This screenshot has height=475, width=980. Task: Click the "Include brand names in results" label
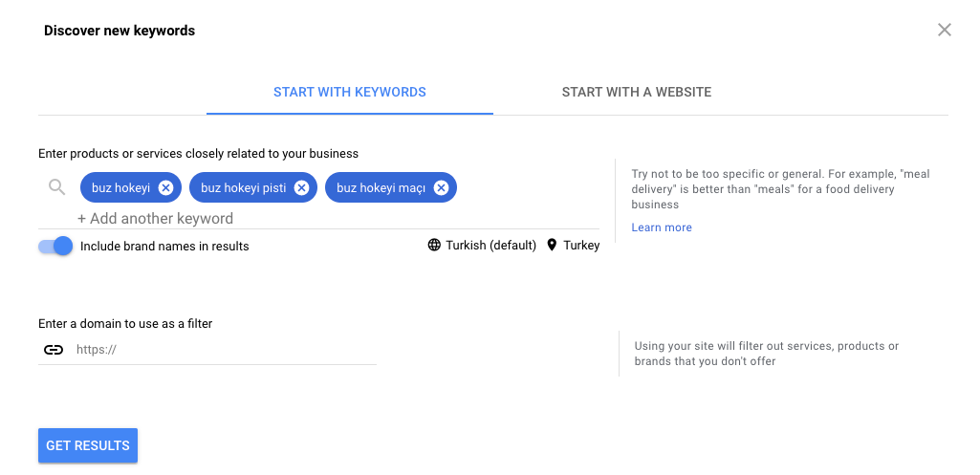tap(164, 247)
